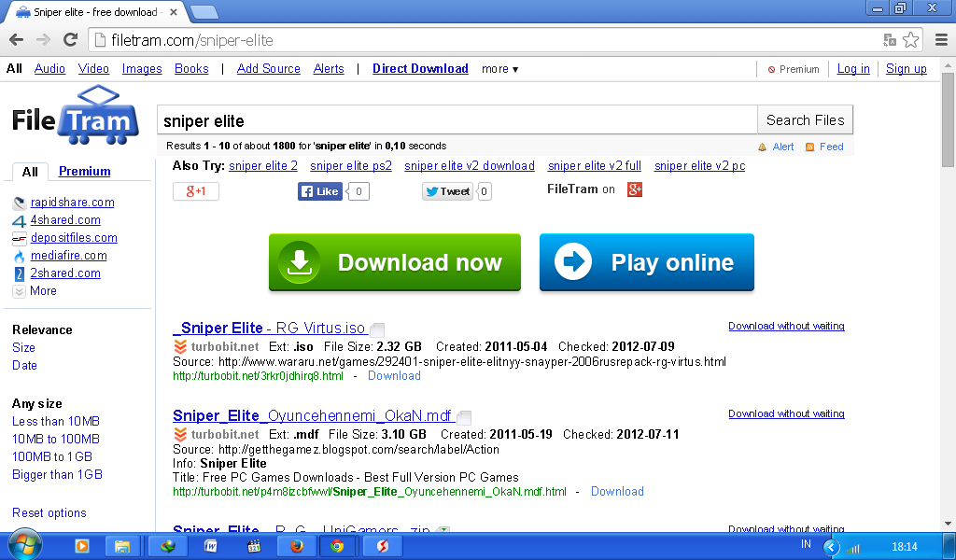Click the translate icon in address bar
956x560 pixels.
tap(890, 40)
